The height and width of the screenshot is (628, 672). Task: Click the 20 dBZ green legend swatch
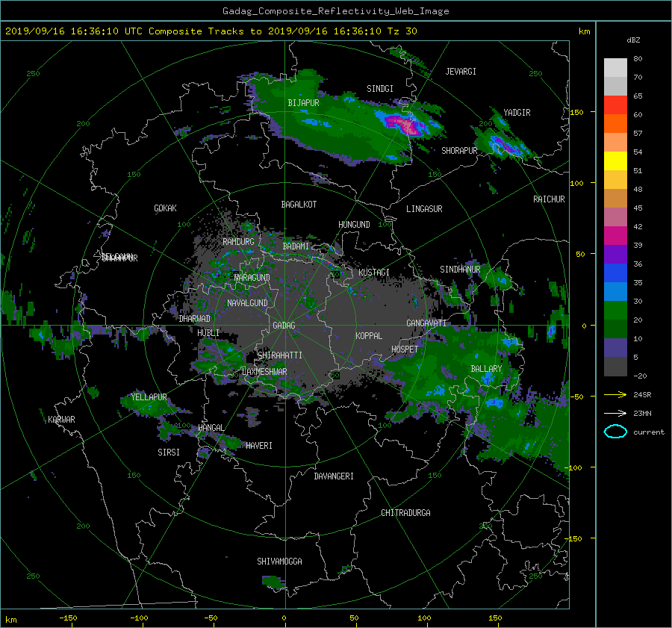(x=615, y=310)
